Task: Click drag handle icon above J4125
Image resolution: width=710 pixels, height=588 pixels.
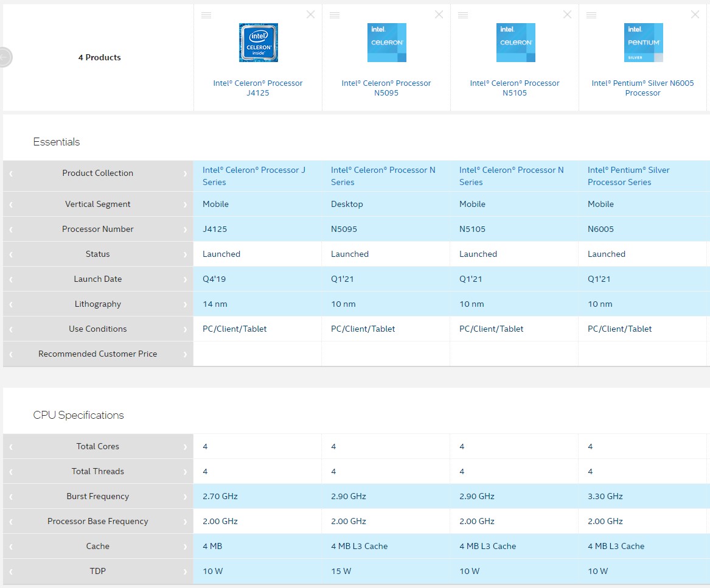Action: (206, 15)
